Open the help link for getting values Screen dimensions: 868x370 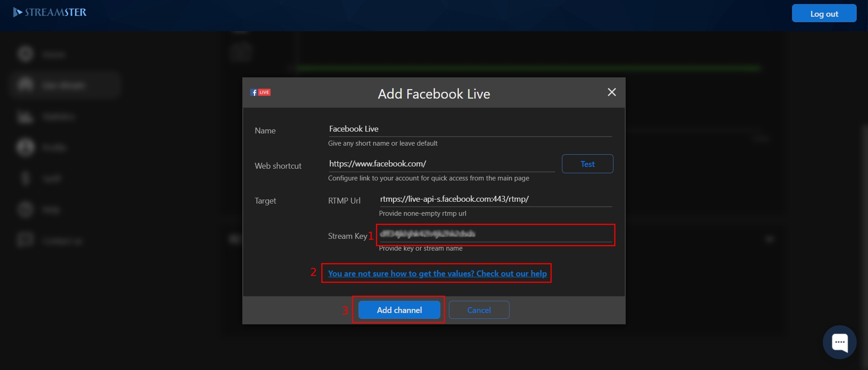pos(437,273)
